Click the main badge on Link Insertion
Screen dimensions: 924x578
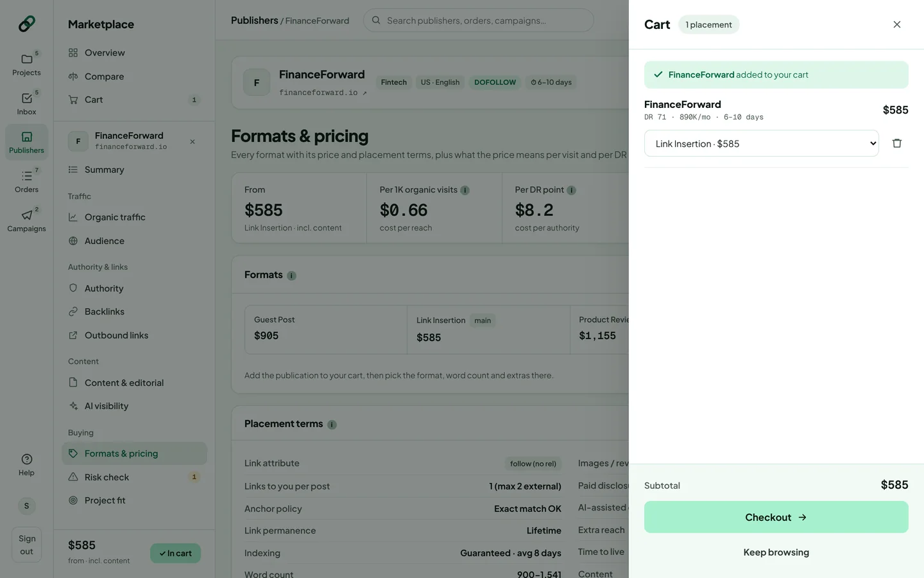[483, 320]
